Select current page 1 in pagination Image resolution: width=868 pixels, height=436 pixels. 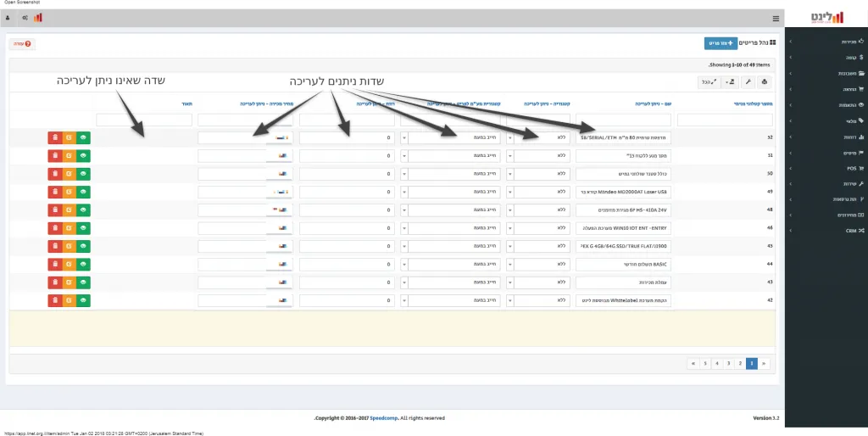click(x=752, y=363)
